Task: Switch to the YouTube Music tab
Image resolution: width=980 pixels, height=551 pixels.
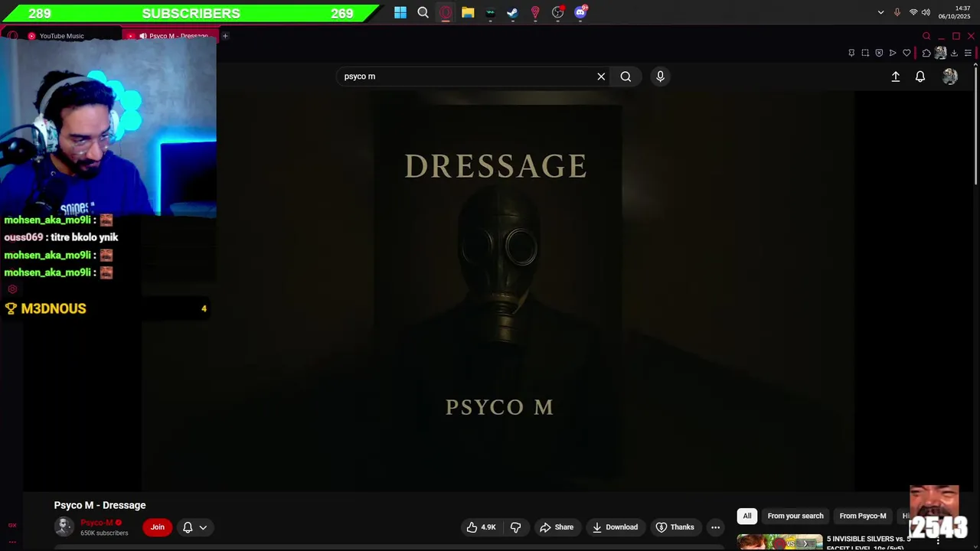Action: pyautogui.click(x=61, y=36)
